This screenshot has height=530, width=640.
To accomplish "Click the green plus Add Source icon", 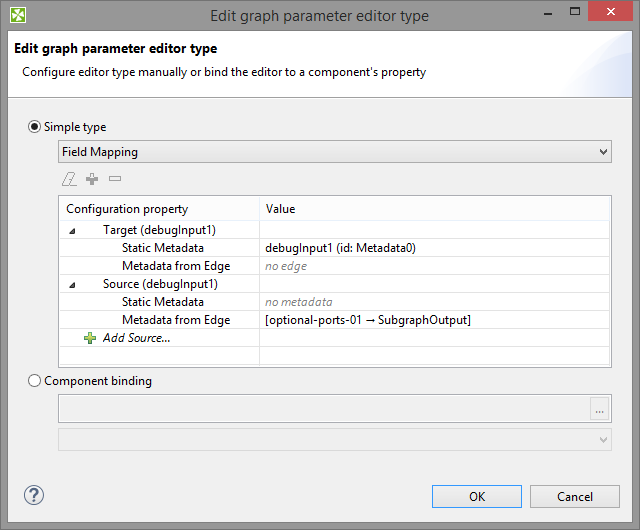I will point(90,338).
